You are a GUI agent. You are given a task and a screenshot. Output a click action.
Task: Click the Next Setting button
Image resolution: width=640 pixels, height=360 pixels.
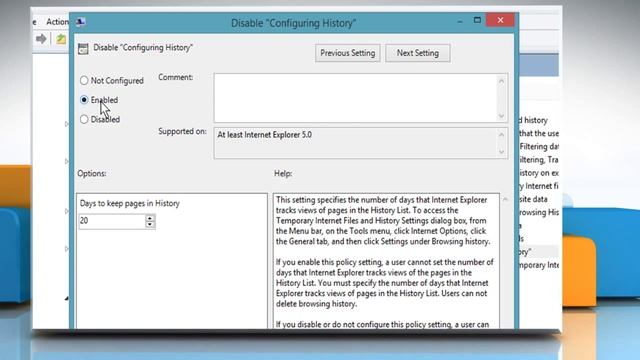tap(418, 53)
